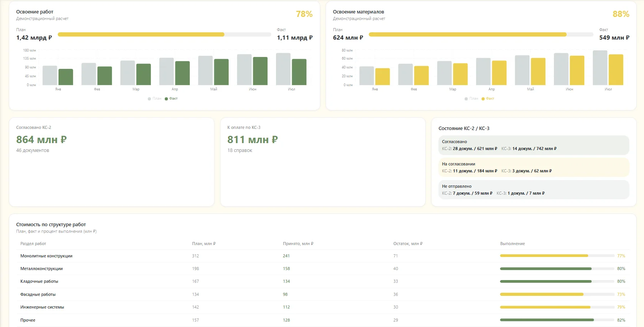Select the На согласовании status row
Viewport: 644px width, 327px height.
[x=534, y=167]
